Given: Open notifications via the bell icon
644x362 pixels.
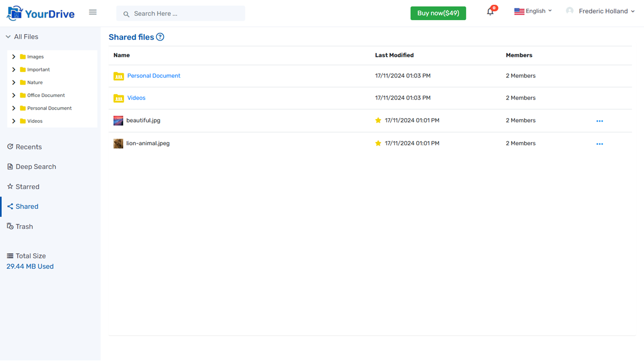Looking at the screenshot, I should [x=490, y=11].
